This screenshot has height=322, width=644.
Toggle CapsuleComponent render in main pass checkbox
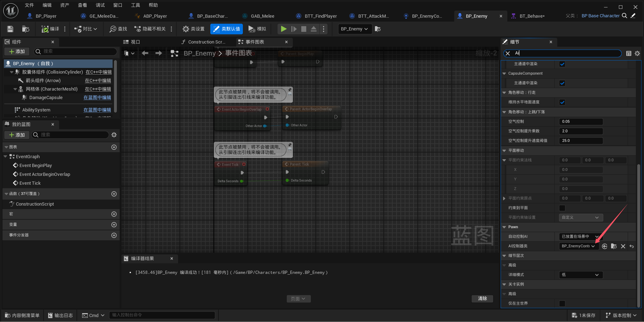coord(562,83)
